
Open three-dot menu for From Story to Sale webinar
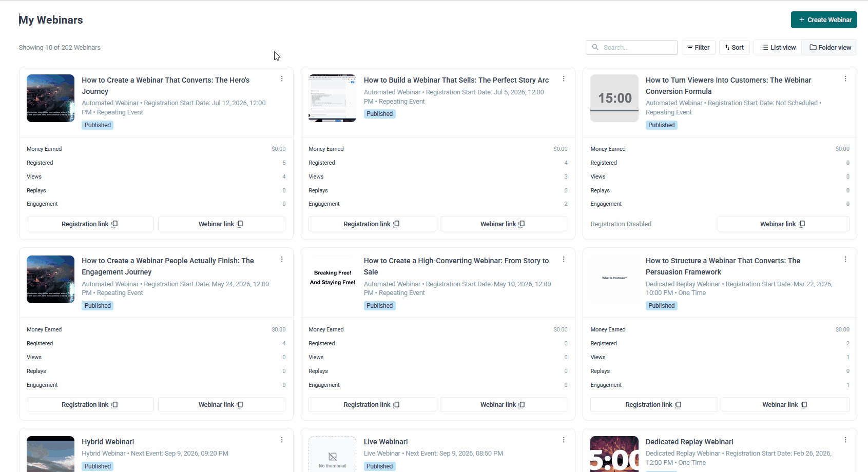564,259
